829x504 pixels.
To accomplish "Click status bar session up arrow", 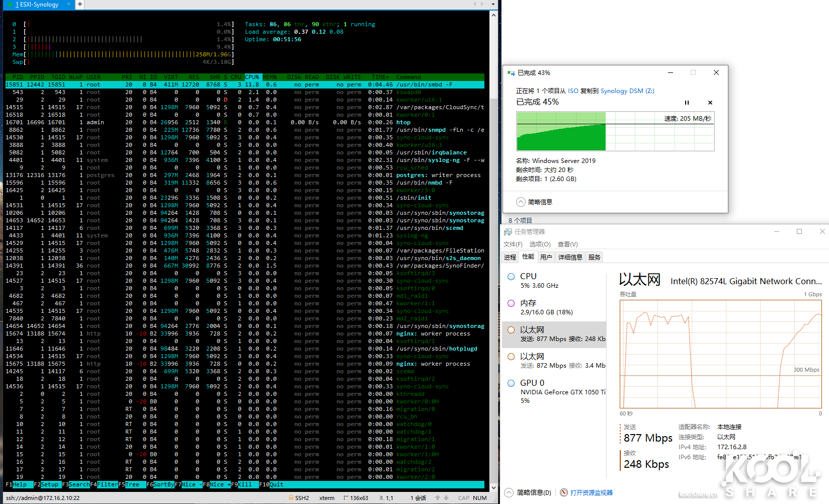I will point(438,497).
